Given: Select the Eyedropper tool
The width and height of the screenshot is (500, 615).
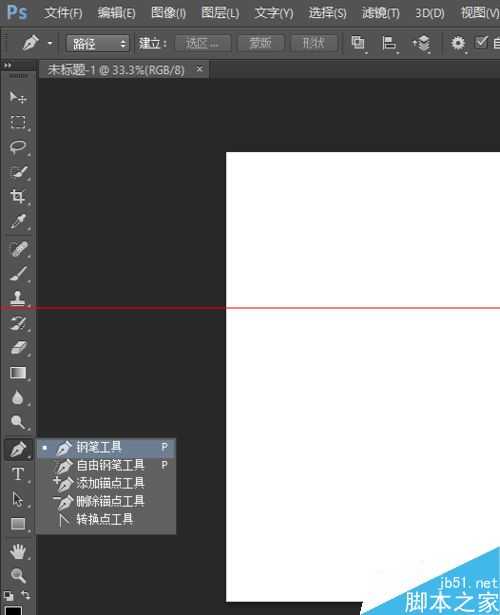Looking at the screenshot, I should [18, 221].
